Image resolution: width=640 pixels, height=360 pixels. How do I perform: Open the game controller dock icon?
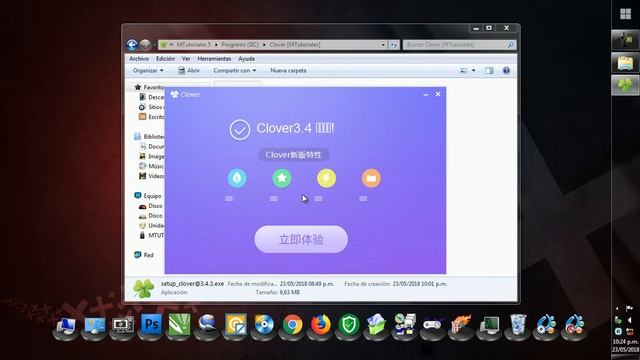(433, 325)
